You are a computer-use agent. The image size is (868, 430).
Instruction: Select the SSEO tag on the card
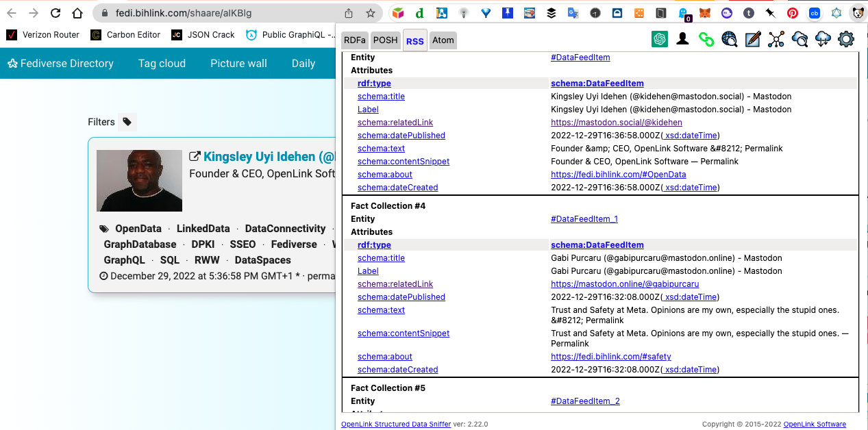[243, 244]
